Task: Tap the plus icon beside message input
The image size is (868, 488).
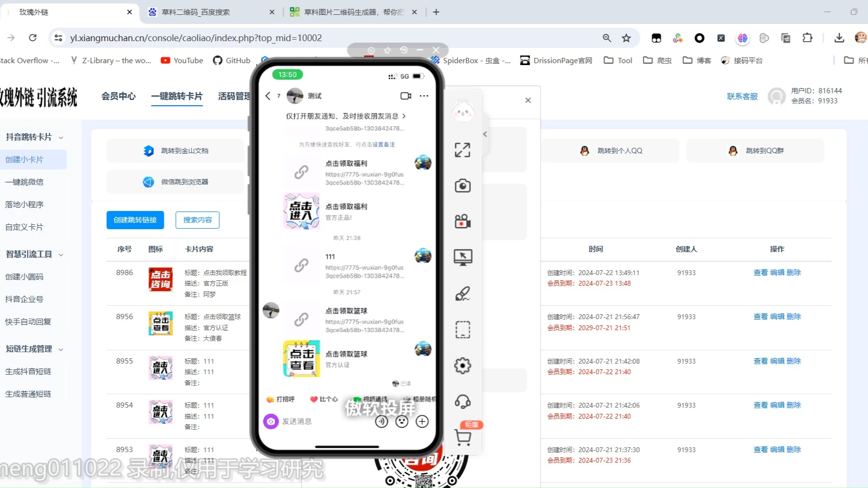Action: coord(422,421)
